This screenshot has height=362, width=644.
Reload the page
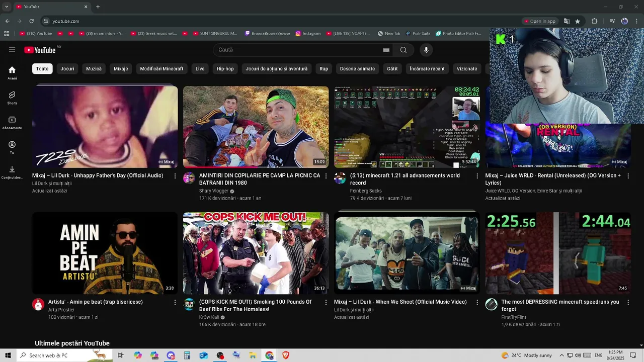31,21
